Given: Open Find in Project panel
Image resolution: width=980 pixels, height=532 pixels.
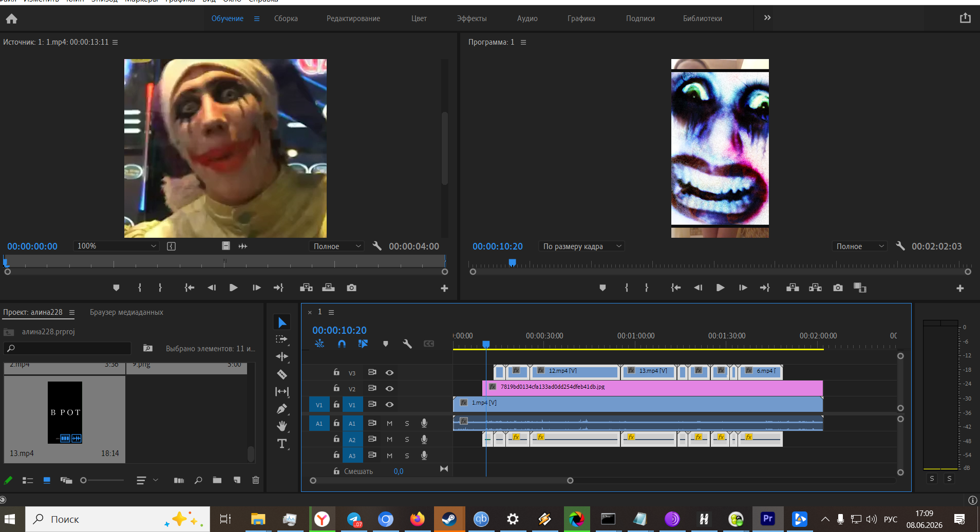Looking at the screenshot, I should tap(198, 480).
